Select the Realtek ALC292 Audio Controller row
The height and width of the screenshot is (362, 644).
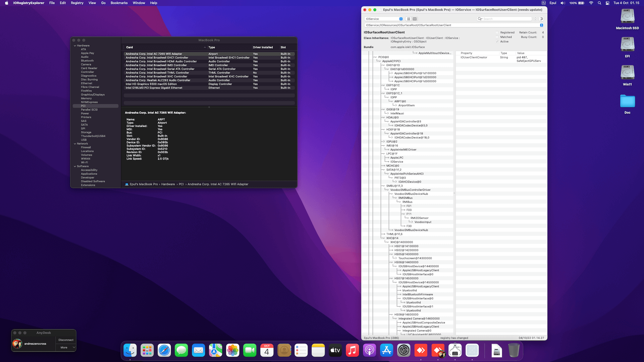[x=209, y=80]
